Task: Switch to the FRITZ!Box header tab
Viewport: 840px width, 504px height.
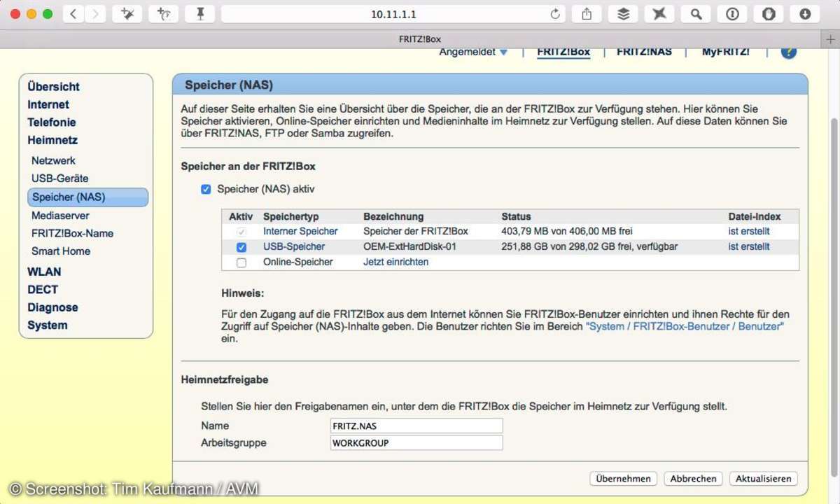Action: (x=563, y=52)
